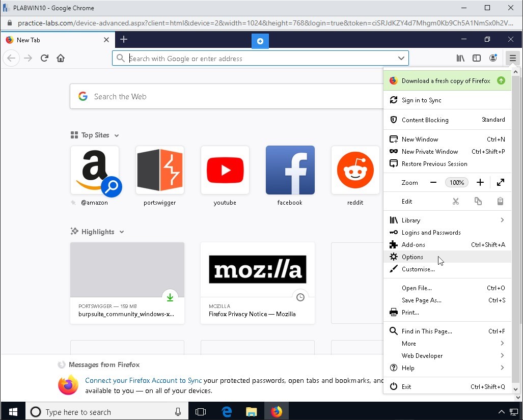This screenshot has height=420, width=523.
Task: Click the Home toolbar icon
Action: tap(60, 58)
